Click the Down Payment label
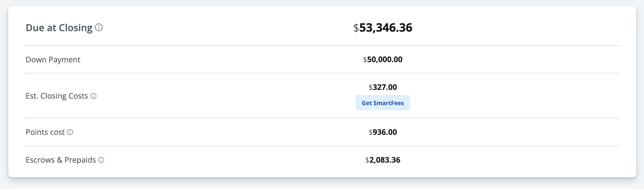The height and width of the screenshot is (189, 644). pos(53,59)
